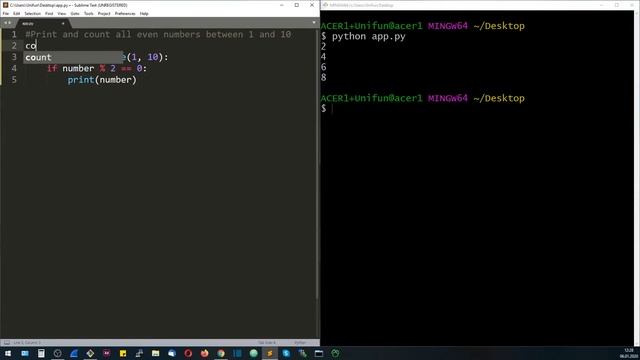Click the tab navigation arrows left of tabs
Image resolution: width=640 pixels, height=360 pixels.
point(7,23)
